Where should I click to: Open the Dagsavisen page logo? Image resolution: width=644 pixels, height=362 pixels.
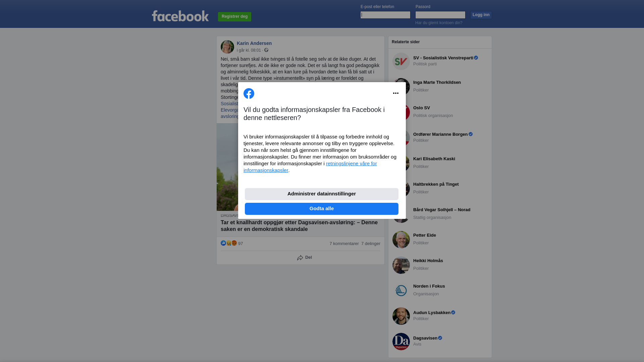pyautogui.click(x=401, y=342)
